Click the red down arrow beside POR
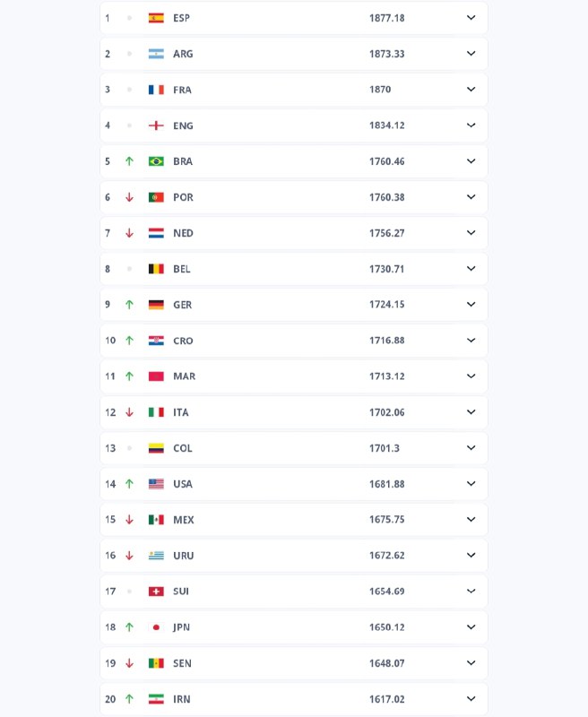 click(x=129, y=197)
